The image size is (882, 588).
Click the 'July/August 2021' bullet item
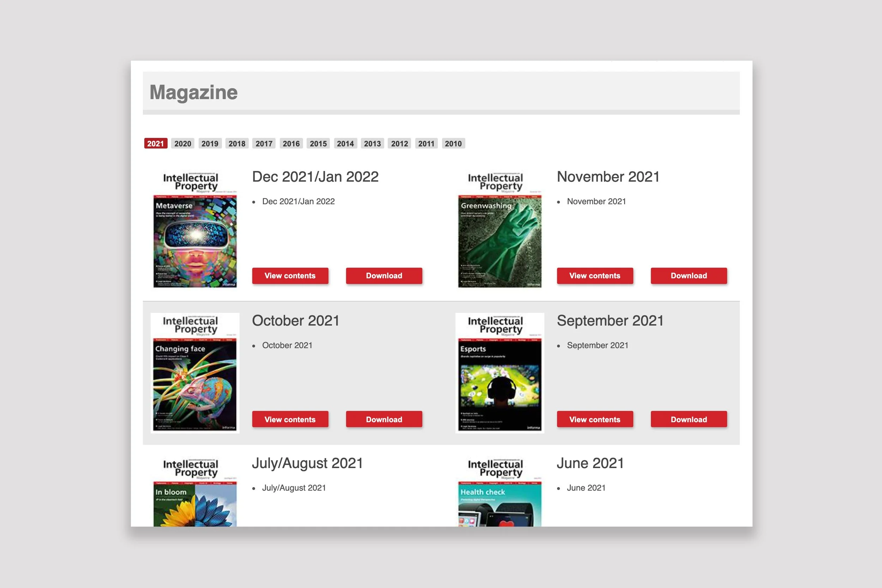click(x=294, y=488)
